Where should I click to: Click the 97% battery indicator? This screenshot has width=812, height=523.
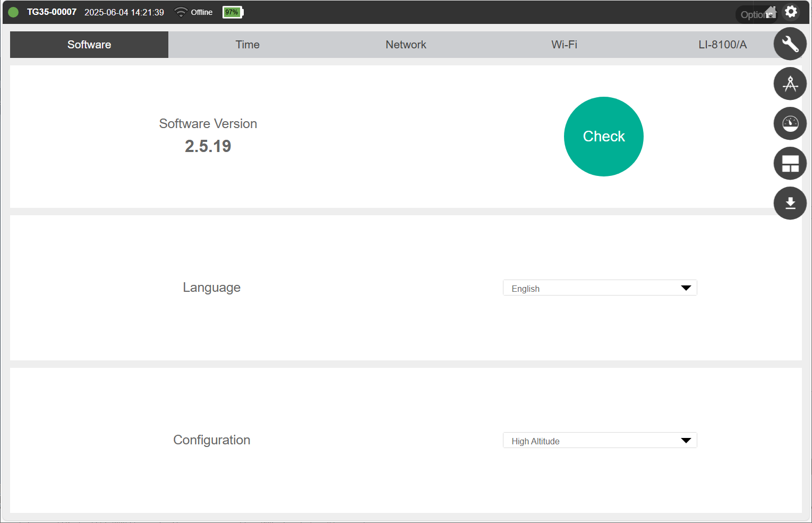(233, 12)
